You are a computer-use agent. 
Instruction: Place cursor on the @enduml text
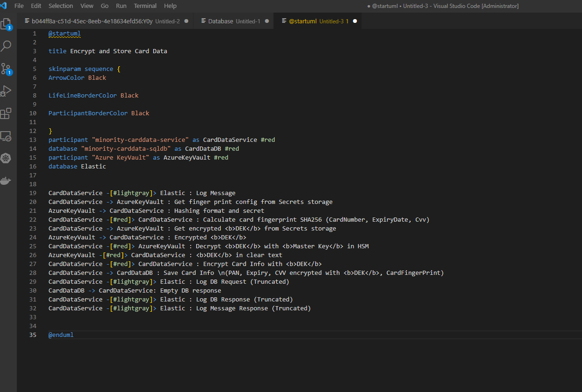(x=61, y=335)
